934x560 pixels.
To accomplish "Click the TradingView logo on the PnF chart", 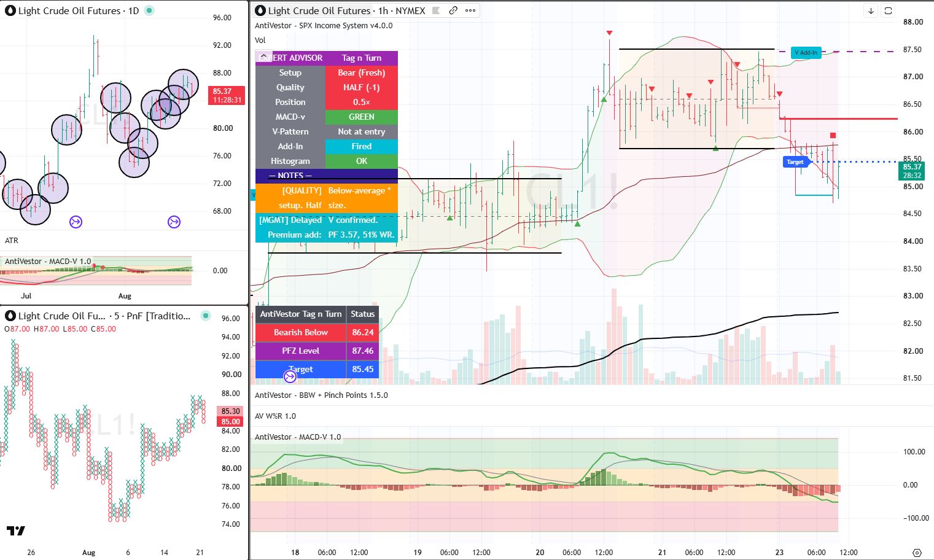I will click(x=16, y=531).
